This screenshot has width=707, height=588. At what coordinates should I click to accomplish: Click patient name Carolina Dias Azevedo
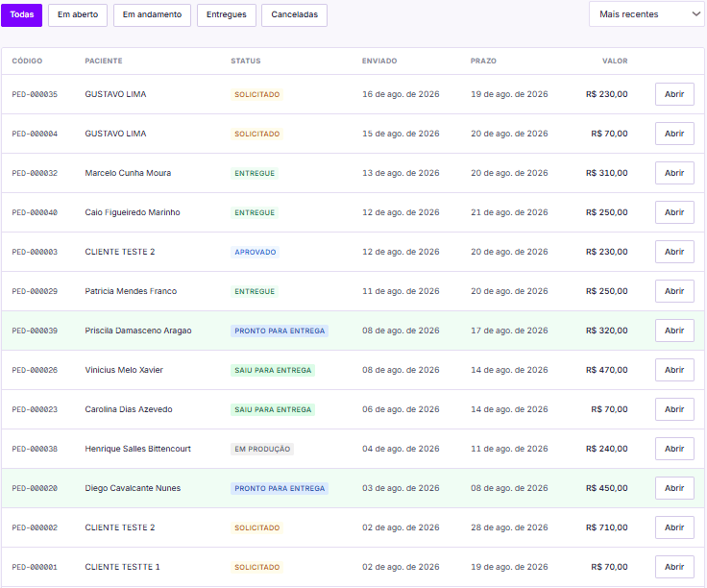(x=129, y=409)
